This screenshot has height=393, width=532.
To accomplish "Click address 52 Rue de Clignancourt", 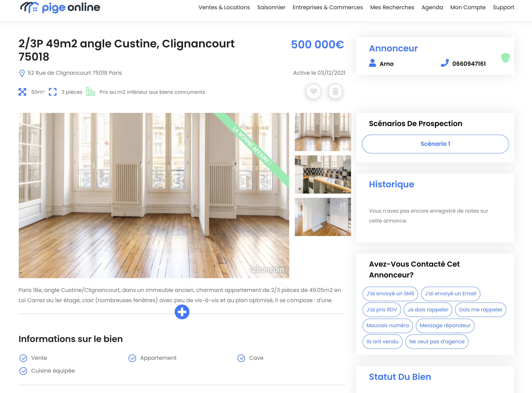I will point(75,73).
